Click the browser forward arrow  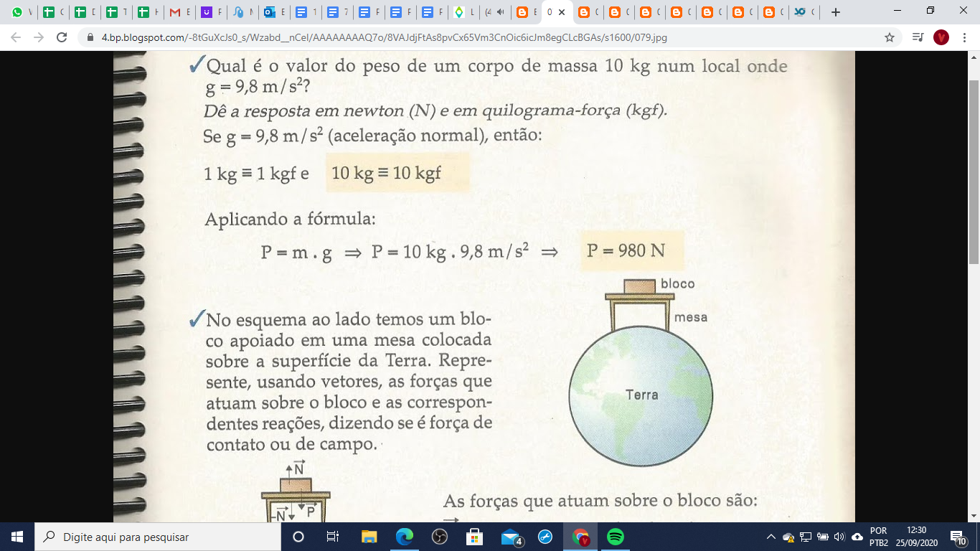(x=39, y=37)
